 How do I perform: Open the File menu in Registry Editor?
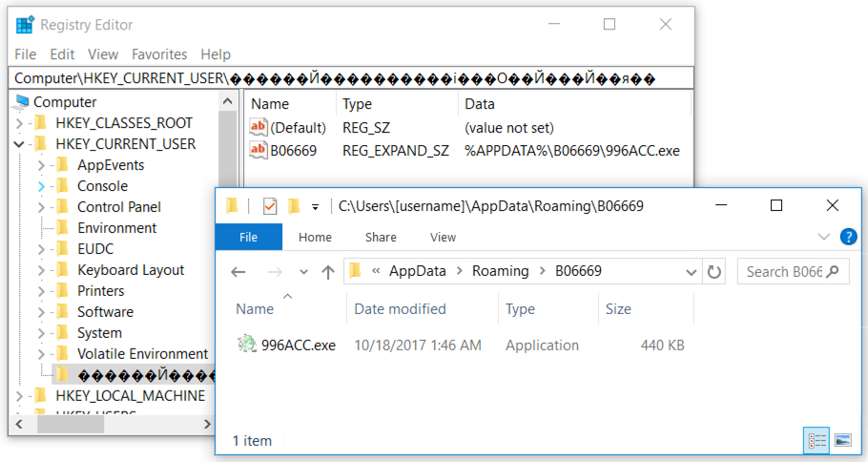[x=26, y=54]
